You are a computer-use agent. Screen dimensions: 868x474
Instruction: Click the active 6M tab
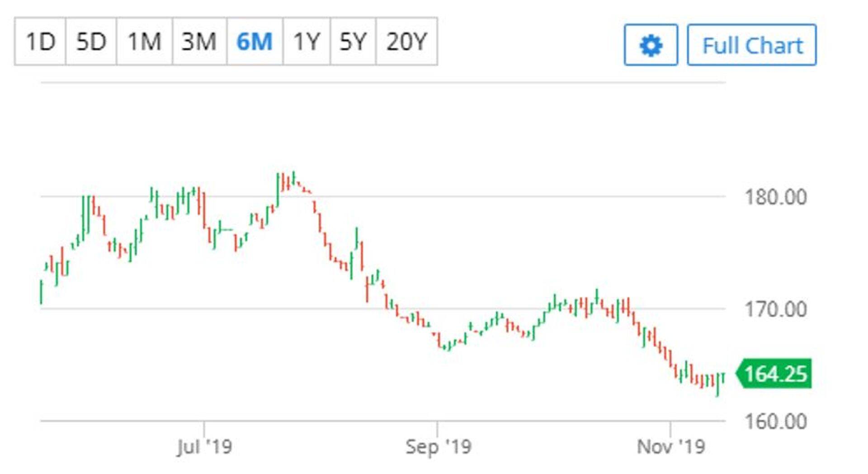pos(255,42)
